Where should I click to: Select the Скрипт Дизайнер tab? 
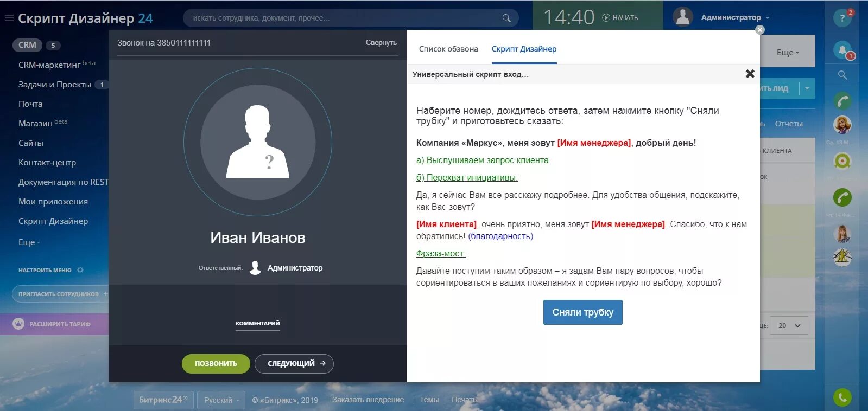(524, 49)
